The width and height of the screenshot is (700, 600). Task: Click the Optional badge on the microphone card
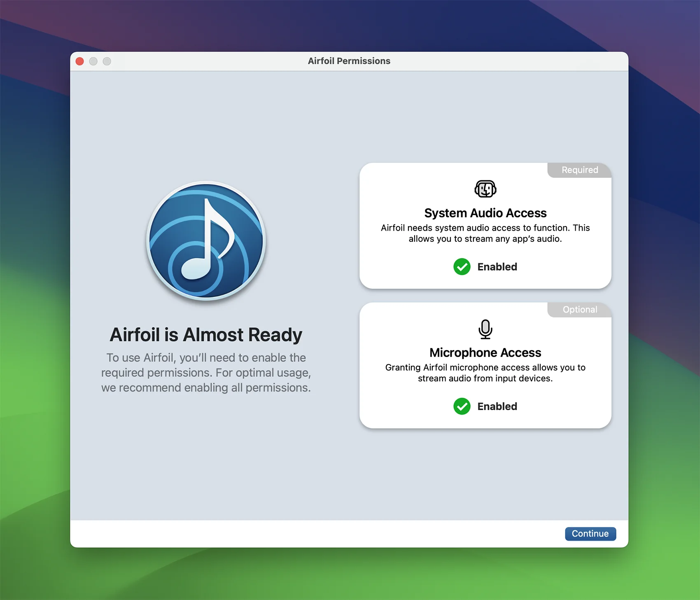579,310
